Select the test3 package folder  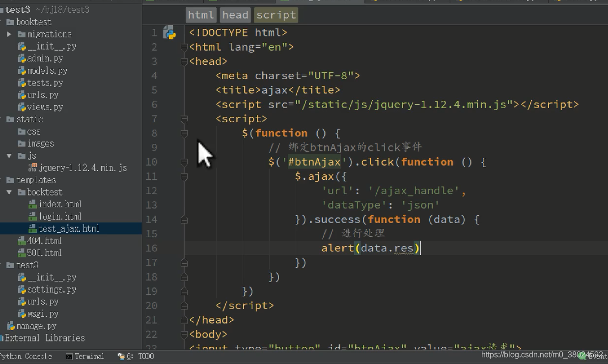click(27, 265)
